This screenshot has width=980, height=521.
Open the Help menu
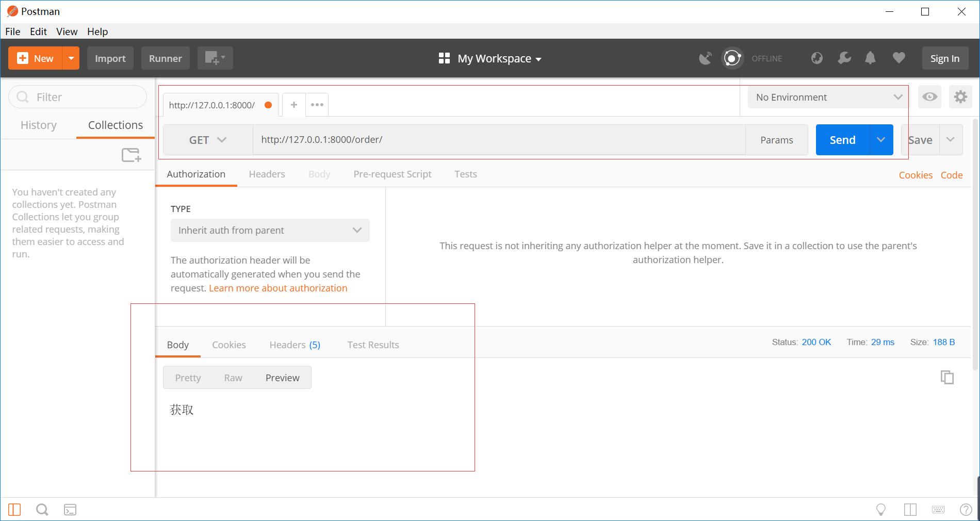(x=97, y=31)
